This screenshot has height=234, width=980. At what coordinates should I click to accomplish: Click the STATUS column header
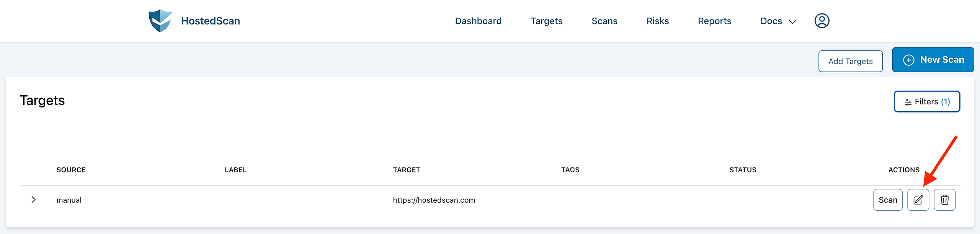[x=743, y=170]
